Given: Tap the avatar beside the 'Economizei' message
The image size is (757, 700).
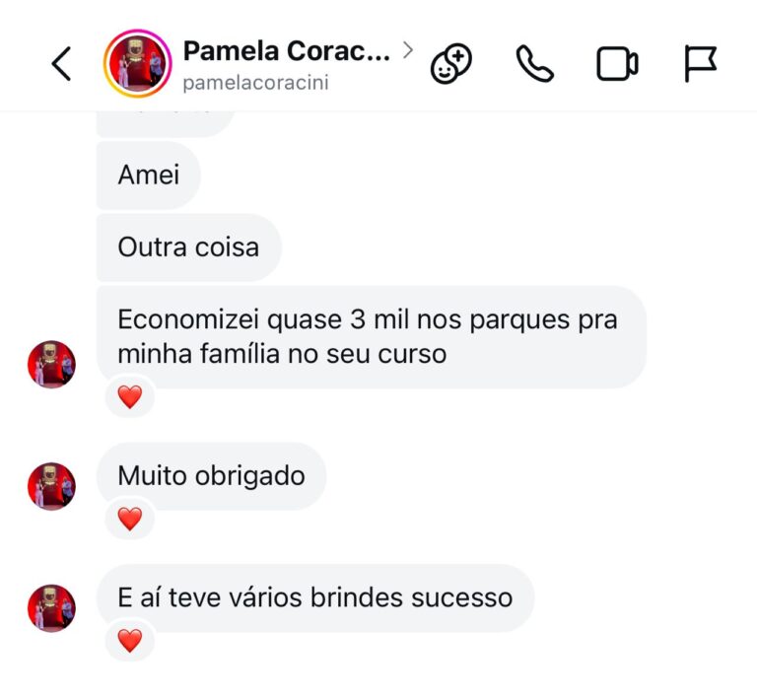Looking at the screenshot, I should click(x=51, y=365).
